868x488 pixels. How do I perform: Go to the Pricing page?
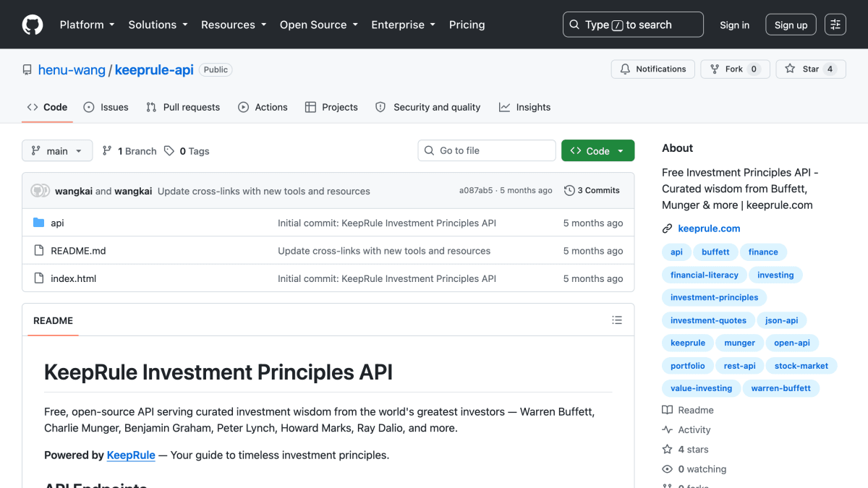(467, 25)
